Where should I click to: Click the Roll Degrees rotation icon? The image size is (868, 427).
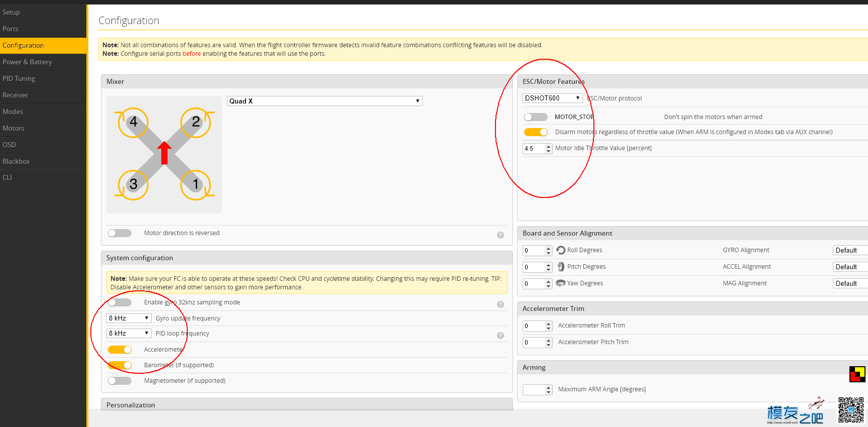pyautogui.click(x=561, y=250)
